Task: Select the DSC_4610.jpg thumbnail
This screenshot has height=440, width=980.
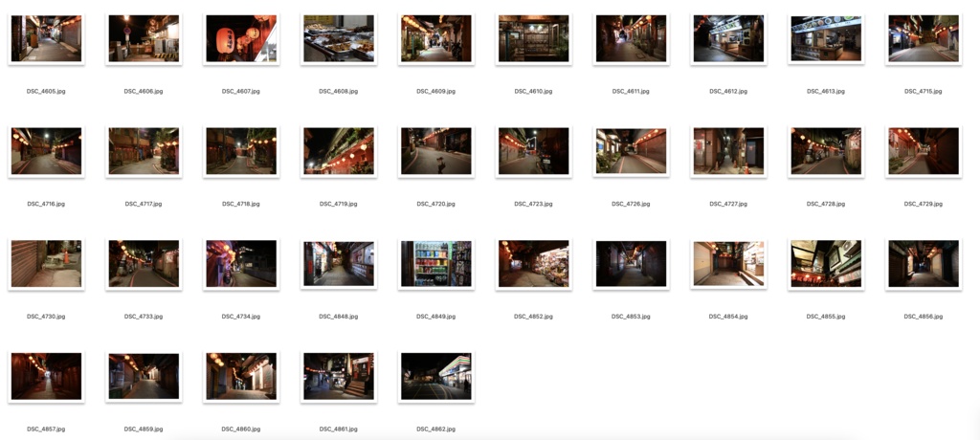Action: click(534, 39)
